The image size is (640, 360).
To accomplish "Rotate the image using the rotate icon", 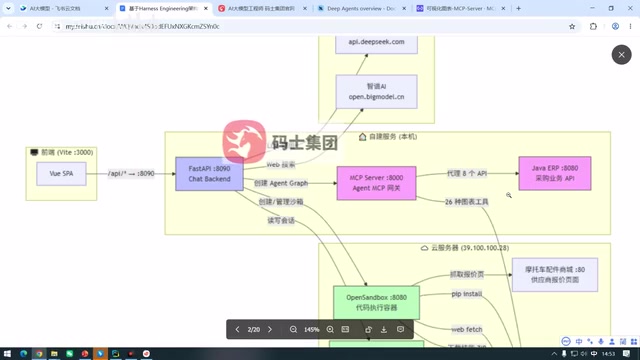I will point(369,329).
